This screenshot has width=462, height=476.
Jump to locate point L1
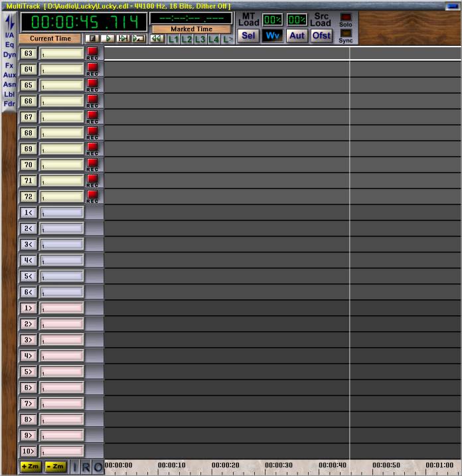click(173, 39)
